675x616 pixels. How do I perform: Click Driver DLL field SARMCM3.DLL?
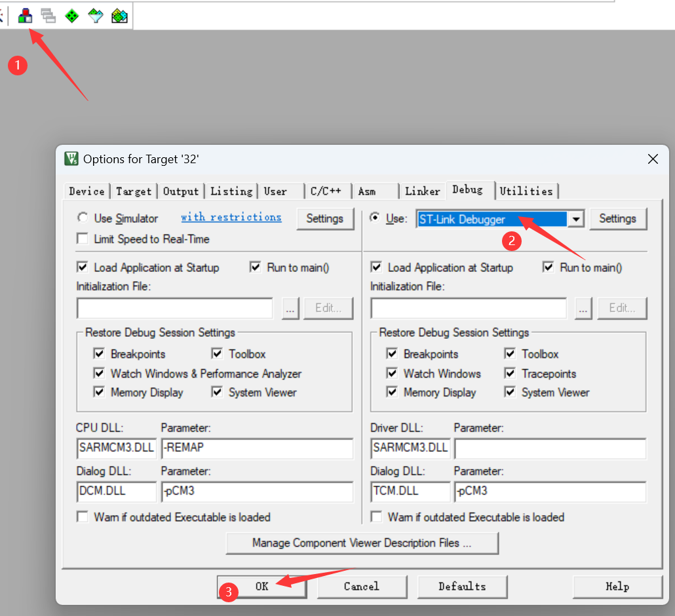point(411,448)
